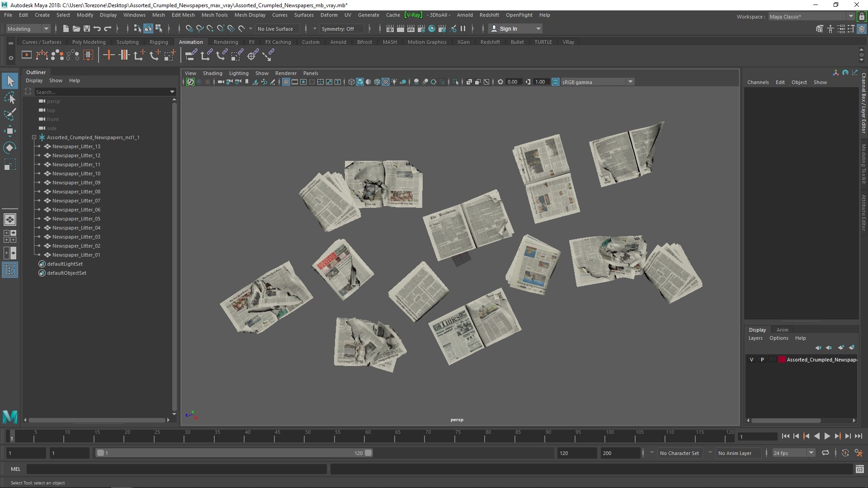The image size is (868, 488).
Task: Collapse Assorted_Crumpled_Newspapers_ncl1_1 group
Action: [34, 137]
